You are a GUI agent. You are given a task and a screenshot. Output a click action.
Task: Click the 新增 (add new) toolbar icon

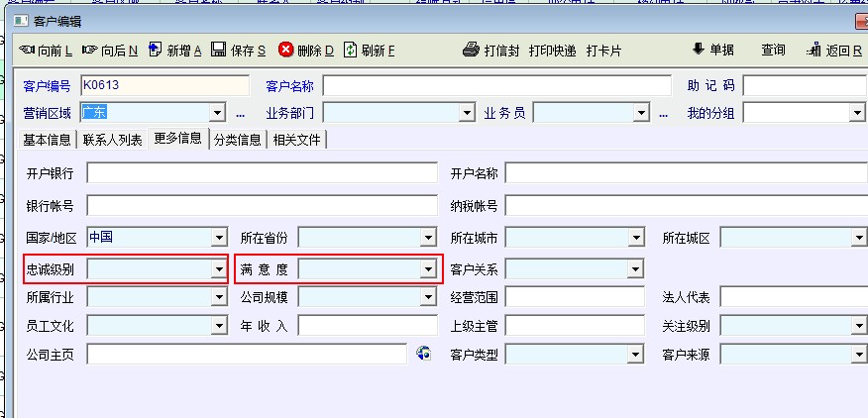coord(156,50)
